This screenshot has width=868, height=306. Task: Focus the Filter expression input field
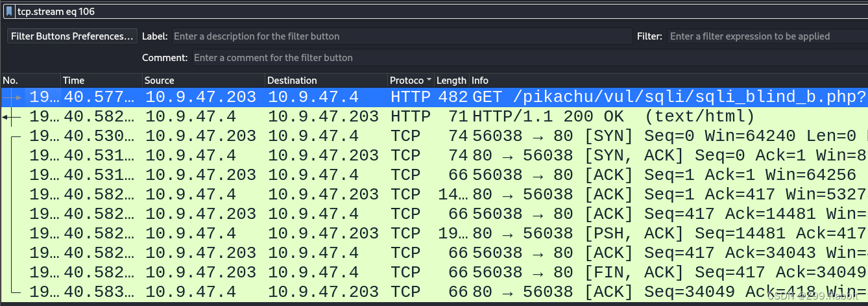coord(768,36)
